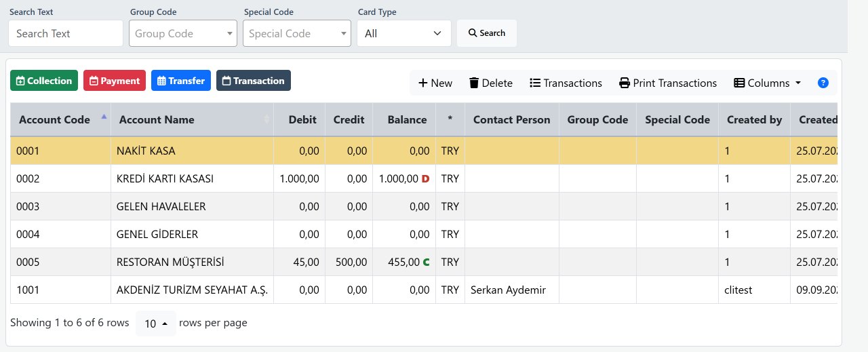Click the green C balance indicator
This screenshot has height=352, width=868.
426,262
